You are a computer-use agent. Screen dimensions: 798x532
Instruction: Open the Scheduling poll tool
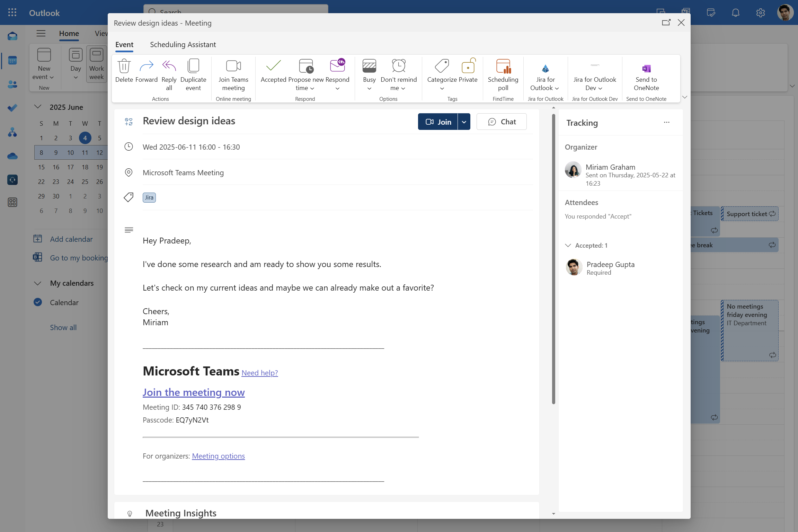(x=503, y=66)
